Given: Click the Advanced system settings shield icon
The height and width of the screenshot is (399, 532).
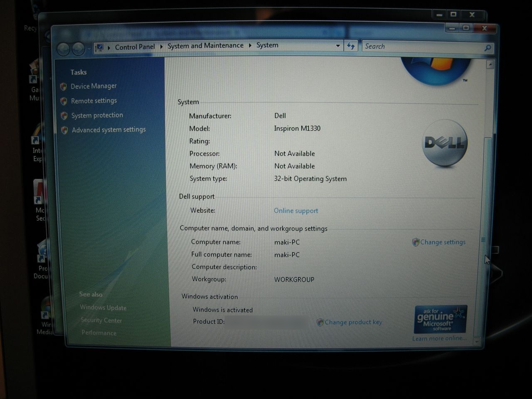Looking at the screenshot, I should pyautogui.click(x=64, y=130).
